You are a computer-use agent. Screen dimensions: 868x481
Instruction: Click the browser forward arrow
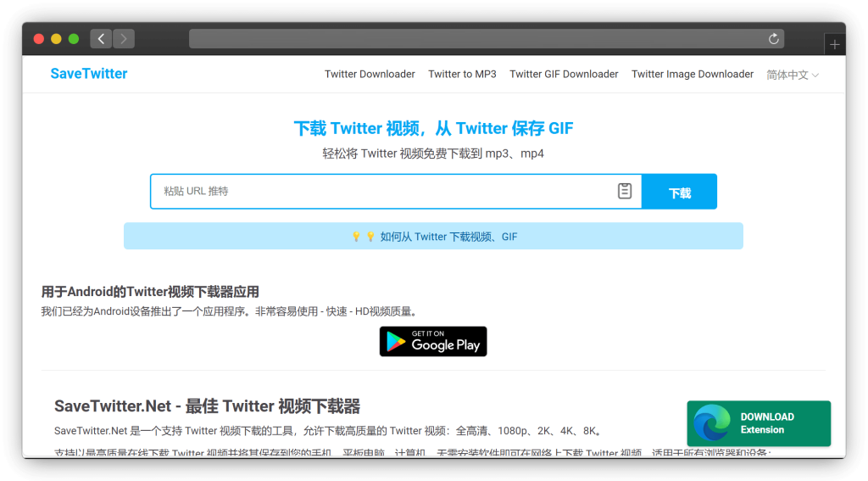pos(124,39)
